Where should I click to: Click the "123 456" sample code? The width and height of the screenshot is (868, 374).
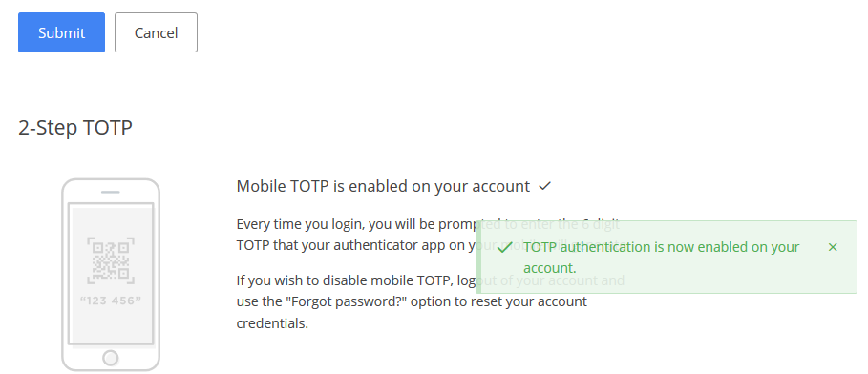[111, 301]
